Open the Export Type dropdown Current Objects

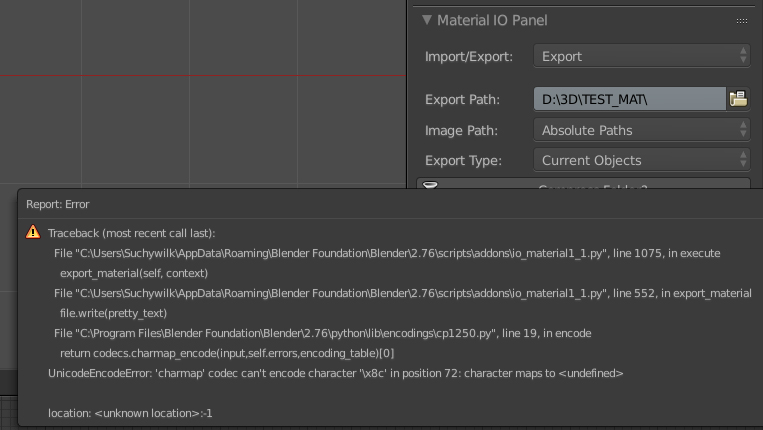tap(642, 160)
